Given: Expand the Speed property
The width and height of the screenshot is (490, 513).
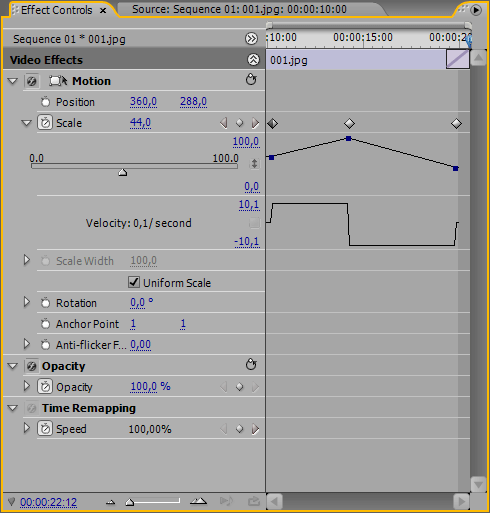Looking at the screenshot, I should (27, 428).
